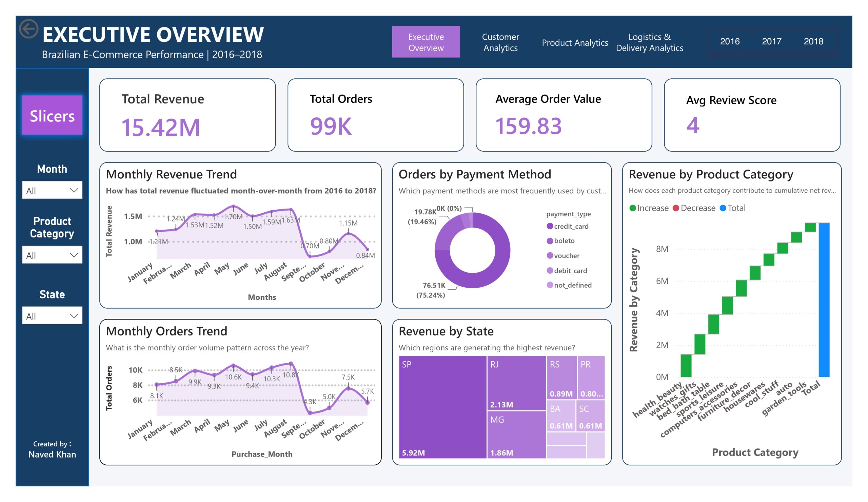
Task: Open Logistics & Delivery Analytics page
Action: pyautogui.click(x=649, y=42)
